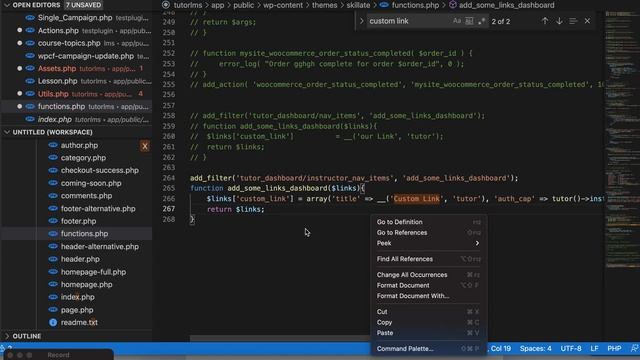
Task: Select Format Document With... menu item
Action: (429, 296)
